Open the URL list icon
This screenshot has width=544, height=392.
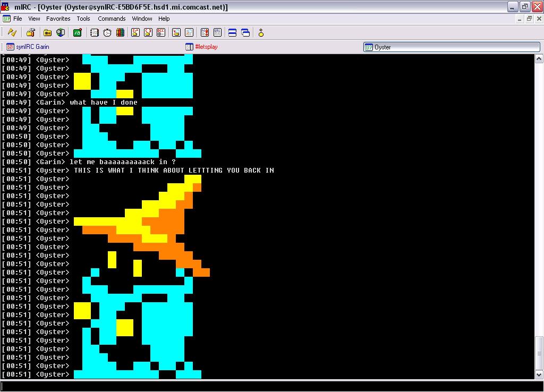217,32
